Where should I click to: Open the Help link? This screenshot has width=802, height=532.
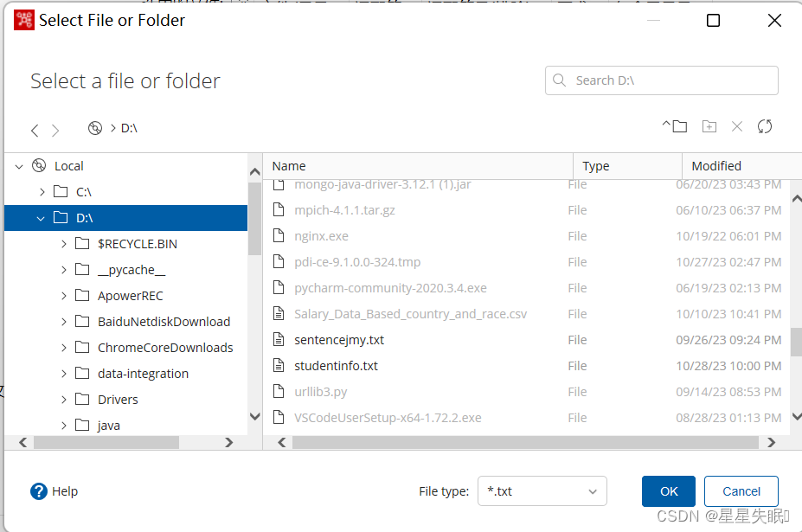coord(65,491)
